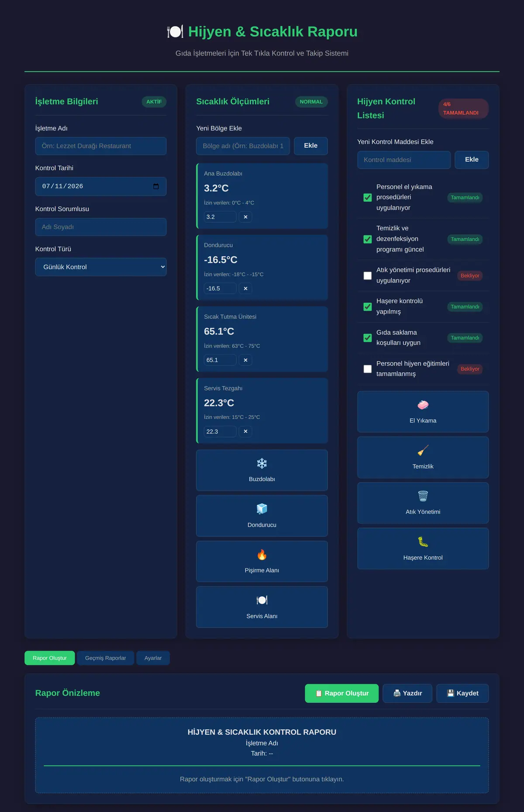Open the Kontrol Türü dropdown
This screenshot has width=524, height=812.
101,267
